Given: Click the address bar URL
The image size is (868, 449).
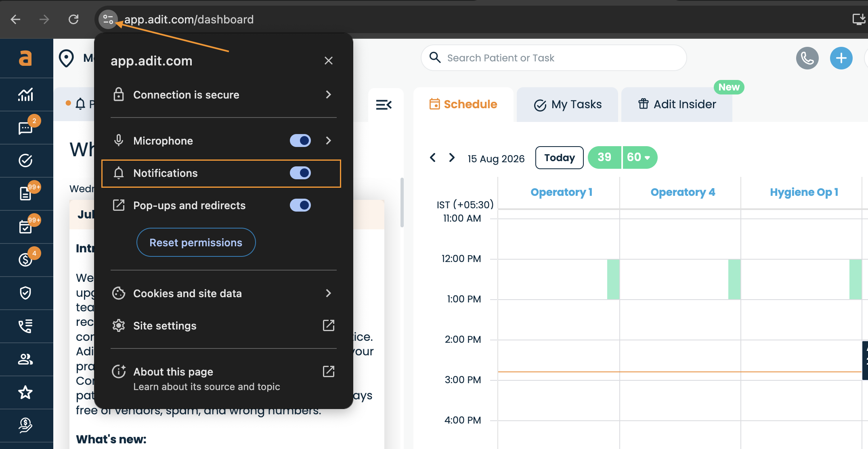Looking at the screenshot, I should [x=189, y=19].
